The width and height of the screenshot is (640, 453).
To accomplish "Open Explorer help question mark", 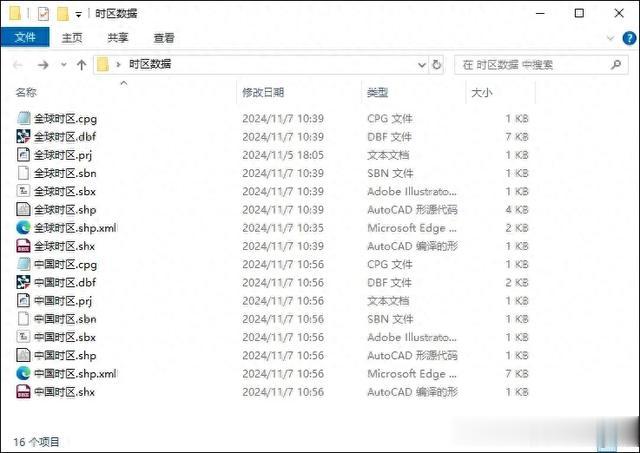I will (x=629, y=38).
